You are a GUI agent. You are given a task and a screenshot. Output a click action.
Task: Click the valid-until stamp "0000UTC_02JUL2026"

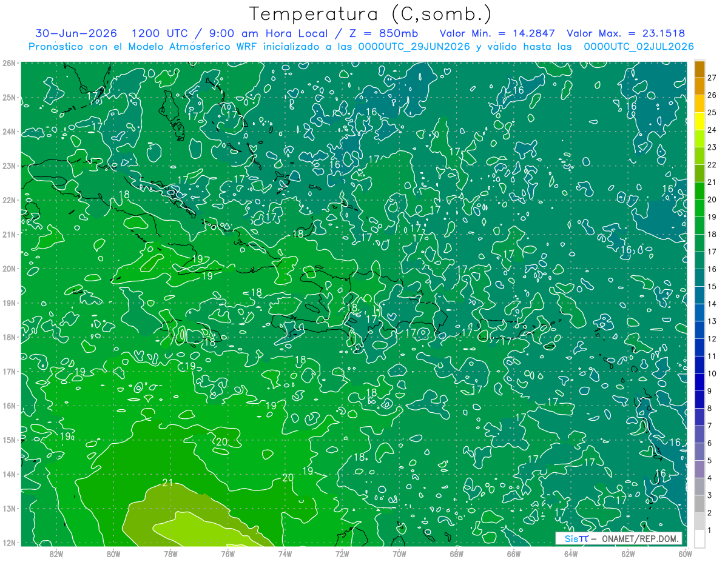pyautogui.click(x=639, y=47)
